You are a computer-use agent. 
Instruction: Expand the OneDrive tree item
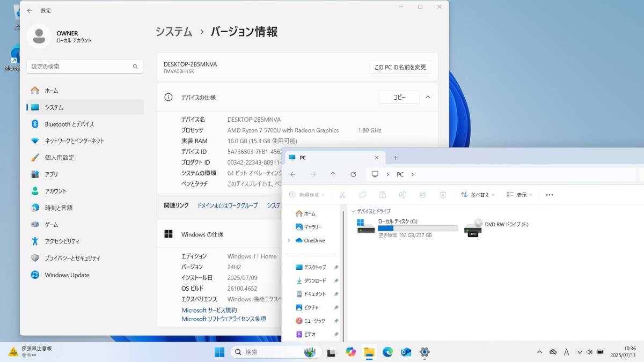[x=289, y=240]
